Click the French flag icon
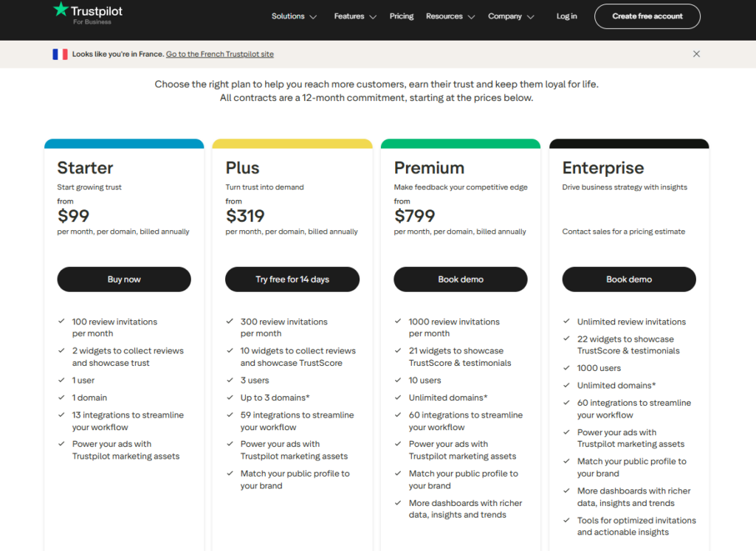 click(61, 54)
